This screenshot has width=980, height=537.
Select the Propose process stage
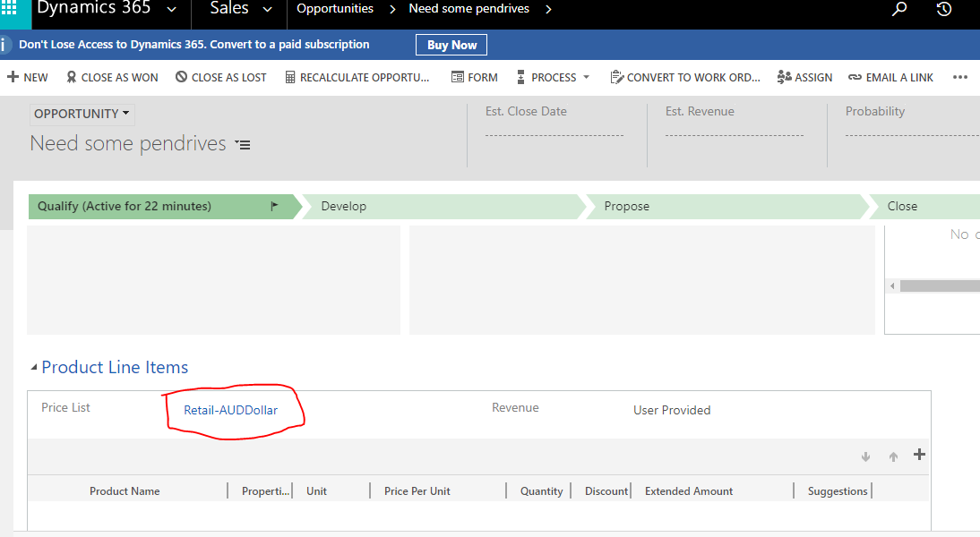(x=726, y=207)
